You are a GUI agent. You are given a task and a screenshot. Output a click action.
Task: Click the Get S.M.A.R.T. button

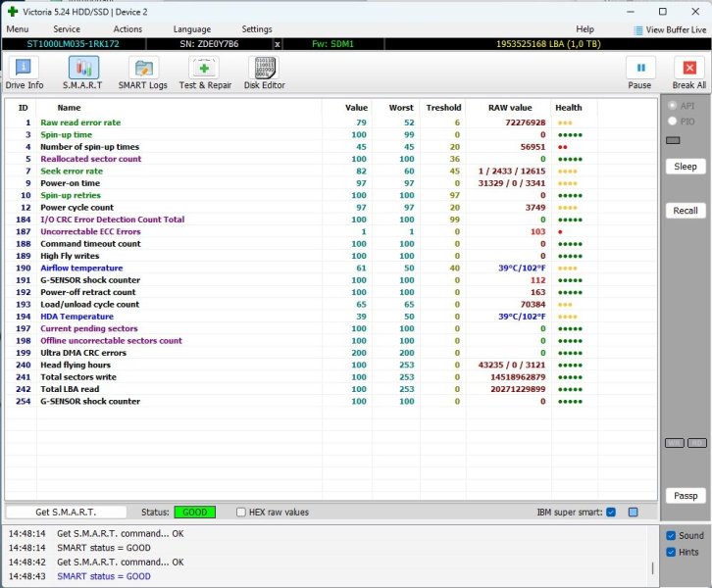coord(64,512)
